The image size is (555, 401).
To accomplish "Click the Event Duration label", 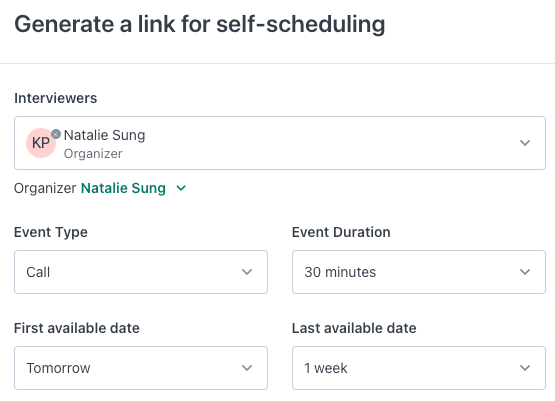I will point(341,232).
